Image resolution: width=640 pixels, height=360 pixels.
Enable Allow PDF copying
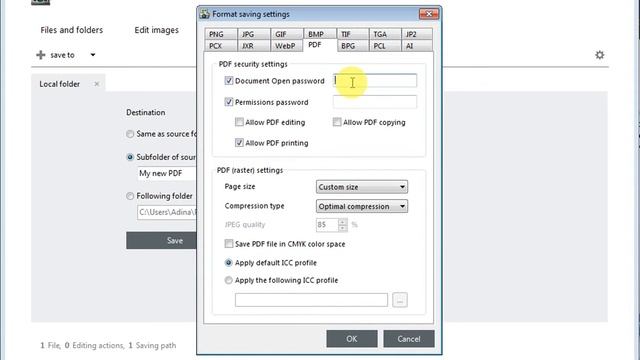tap(337, 122)
